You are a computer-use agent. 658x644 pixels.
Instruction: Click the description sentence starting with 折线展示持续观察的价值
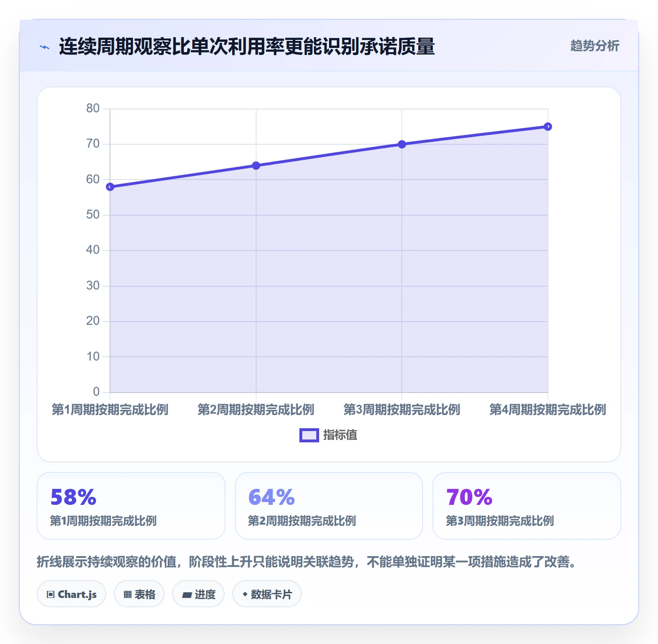coord(307,562)
